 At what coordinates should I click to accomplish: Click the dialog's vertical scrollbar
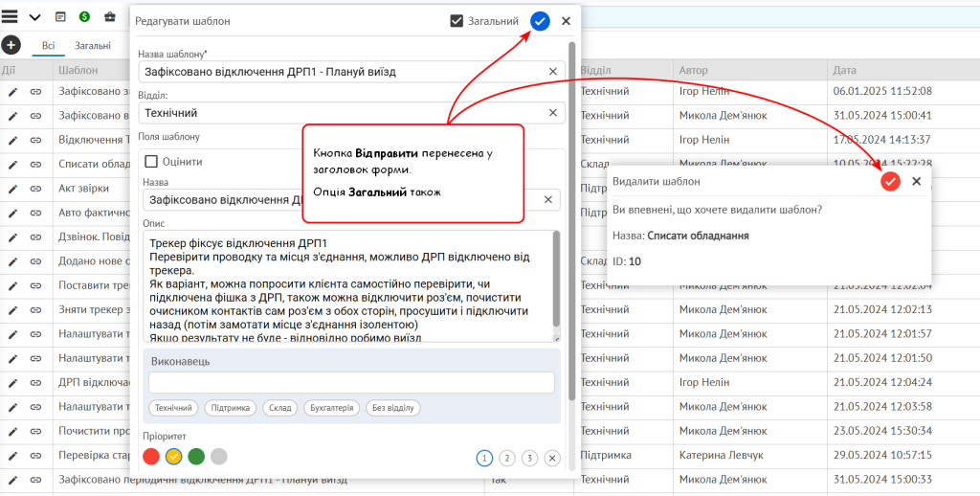(571, 220)
